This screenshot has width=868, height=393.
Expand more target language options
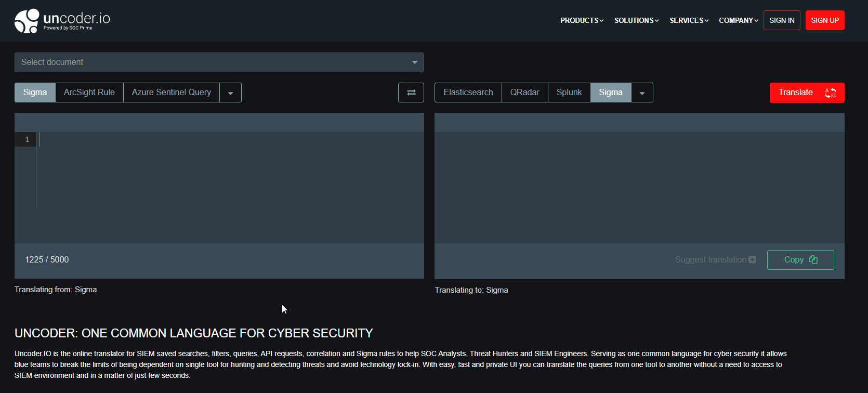[642, 93]
